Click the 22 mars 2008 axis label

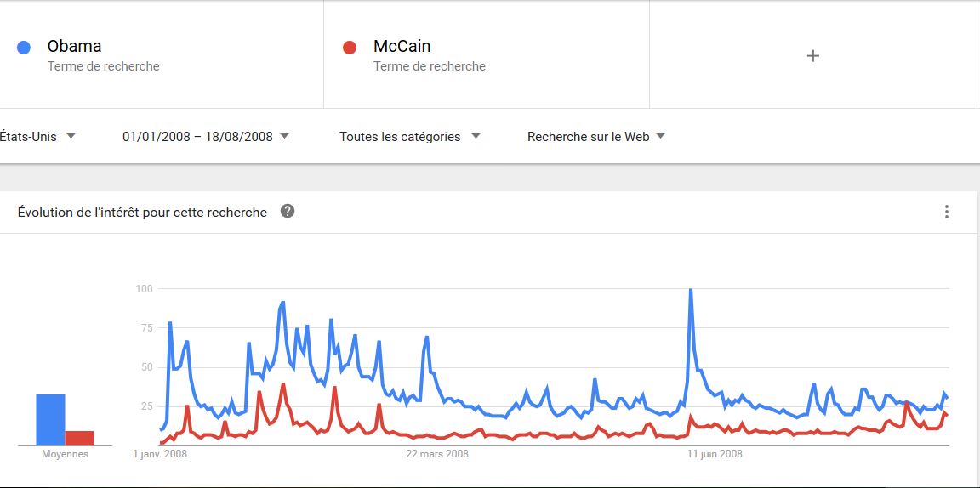437,454
